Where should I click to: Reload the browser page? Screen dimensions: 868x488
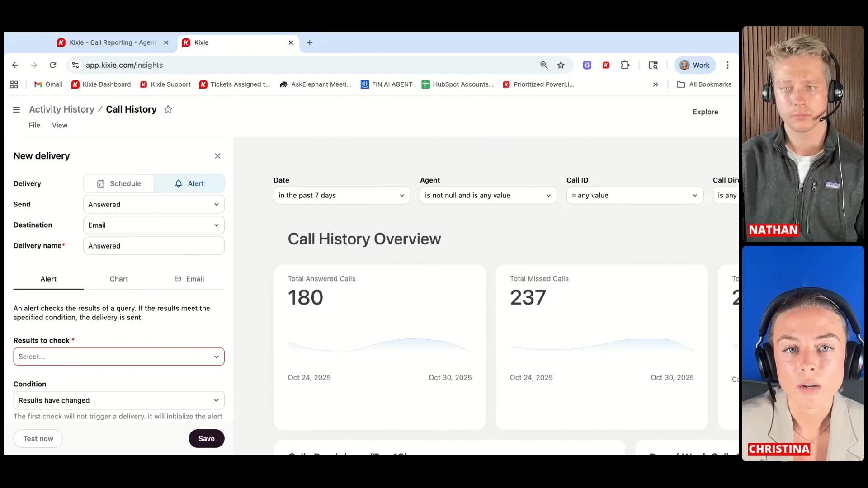coord(53,65)
